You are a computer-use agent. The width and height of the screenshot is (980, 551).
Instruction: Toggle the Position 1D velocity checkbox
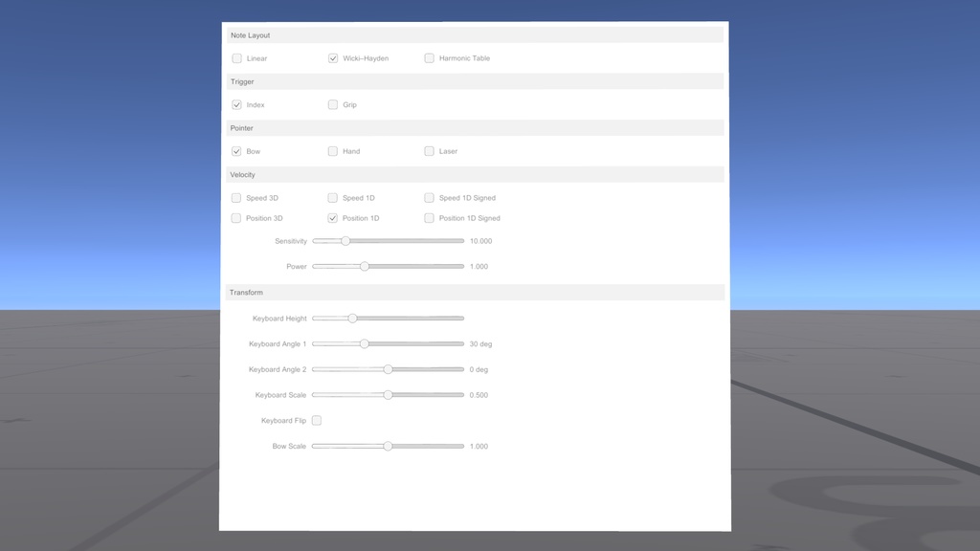(x=332, y=218)
